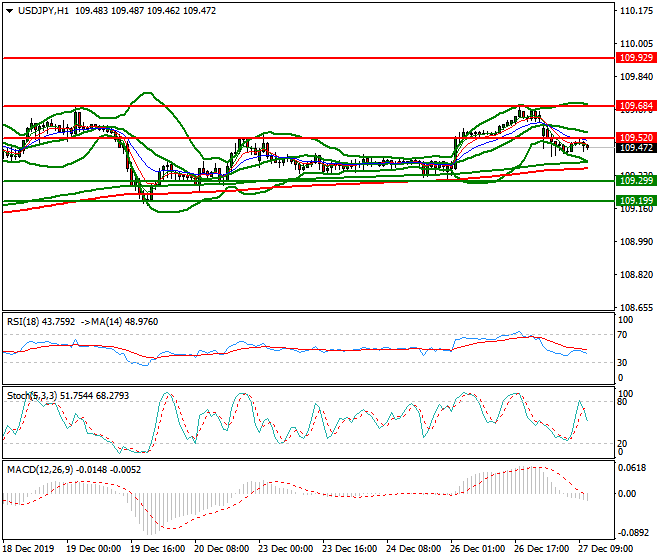Select the 109.520 red level price label
The height and width of the screenshot is (560, 660).
[636, 138]
